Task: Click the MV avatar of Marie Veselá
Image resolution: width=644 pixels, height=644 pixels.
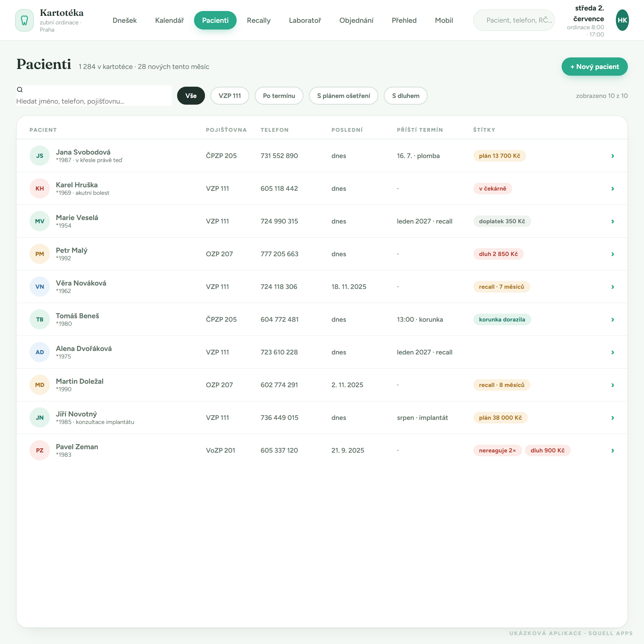Action: [40, 221]
